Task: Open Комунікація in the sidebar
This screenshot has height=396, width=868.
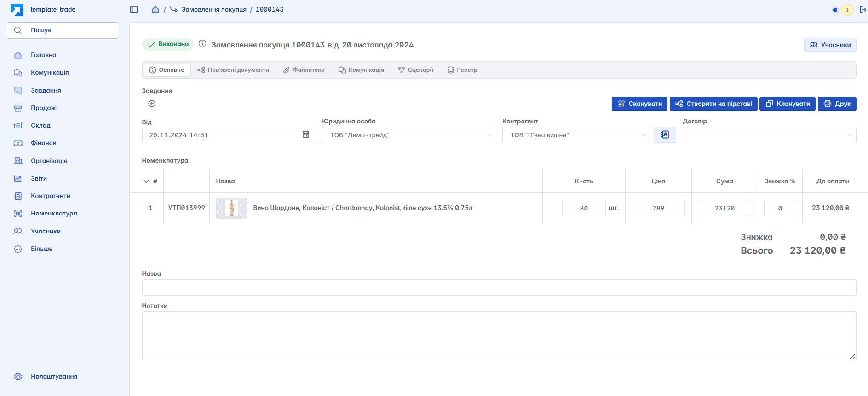Action: tap(50, 72)
